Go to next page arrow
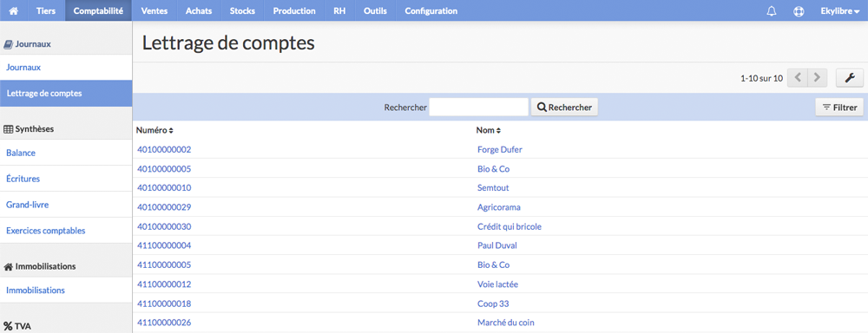The image size is (868, 333). (817, 78)
